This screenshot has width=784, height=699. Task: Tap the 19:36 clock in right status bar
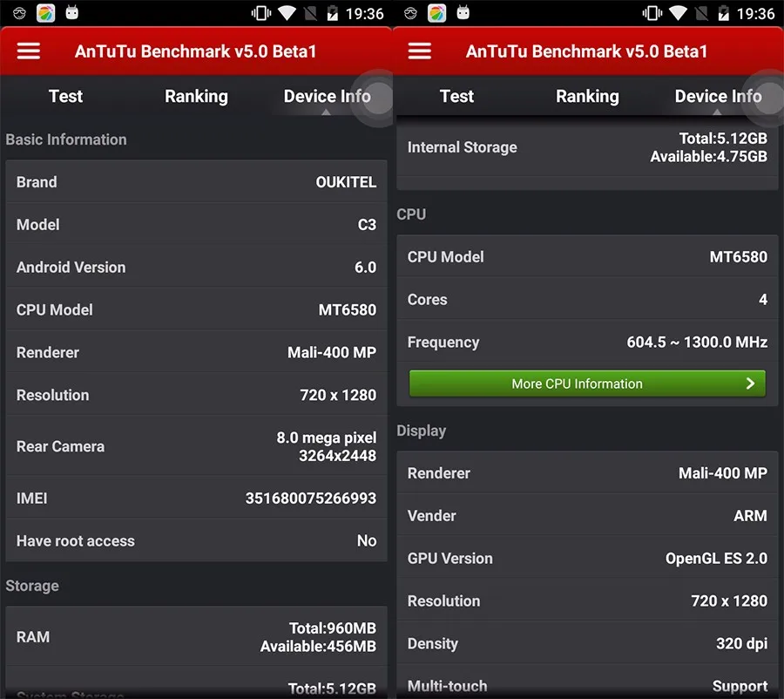click(755, 14)
